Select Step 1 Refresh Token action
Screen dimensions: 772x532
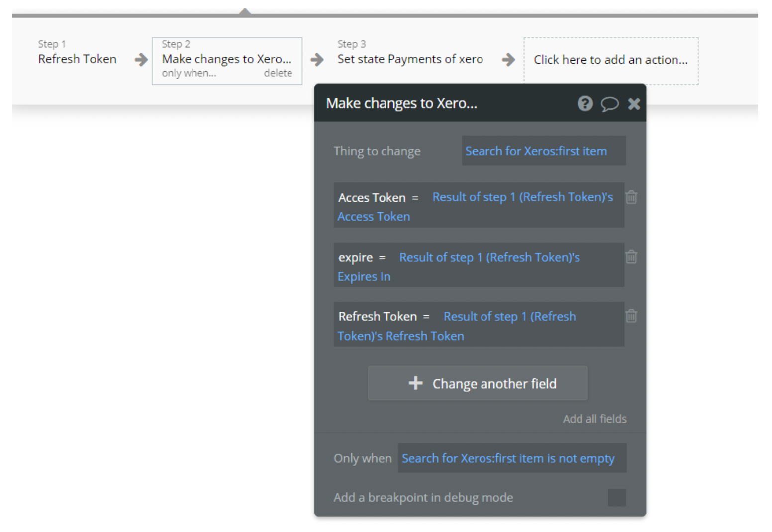point(77,52)
